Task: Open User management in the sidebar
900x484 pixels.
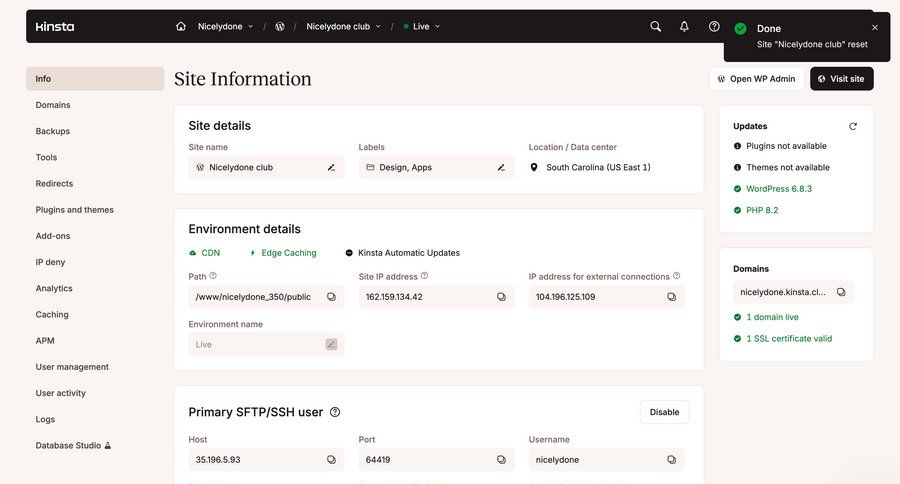Action: point(72,367)
